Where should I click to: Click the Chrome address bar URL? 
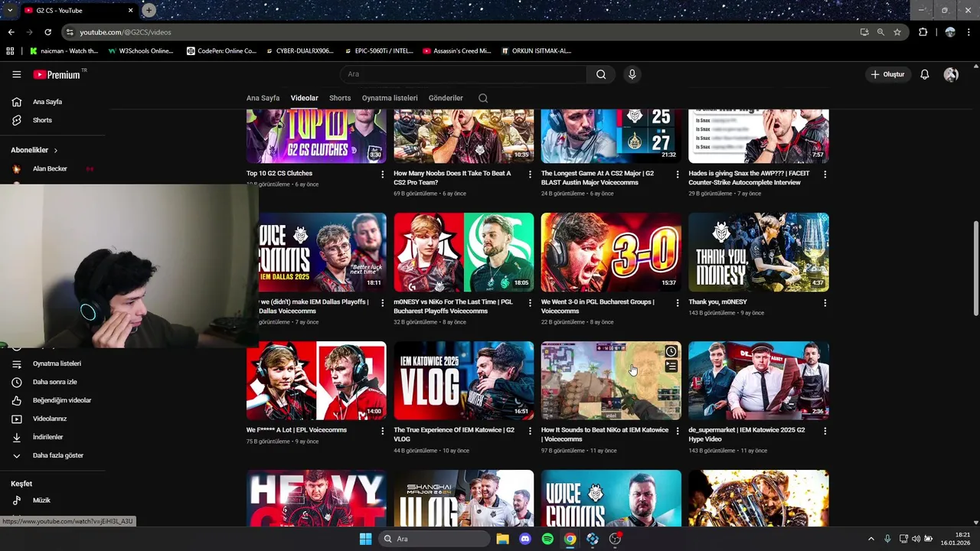126,32
